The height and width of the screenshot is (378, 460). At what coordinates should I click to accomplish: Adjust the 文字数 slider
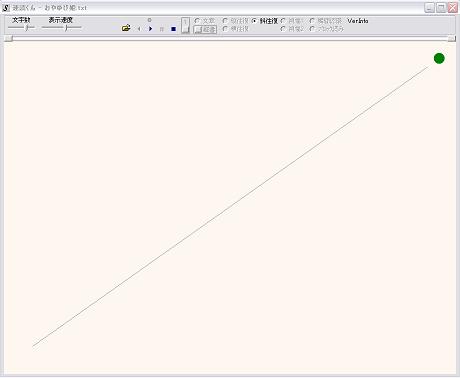coord(21,28)
